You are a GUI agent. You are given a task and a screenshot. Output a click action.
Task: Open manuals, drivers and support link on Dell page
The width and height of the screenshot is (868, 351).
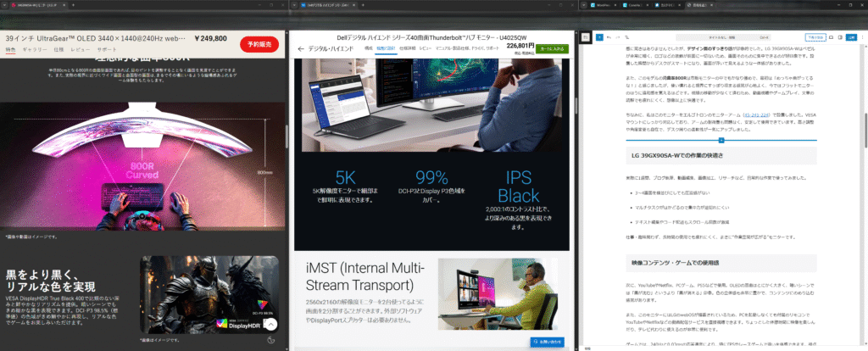point(467,48)
